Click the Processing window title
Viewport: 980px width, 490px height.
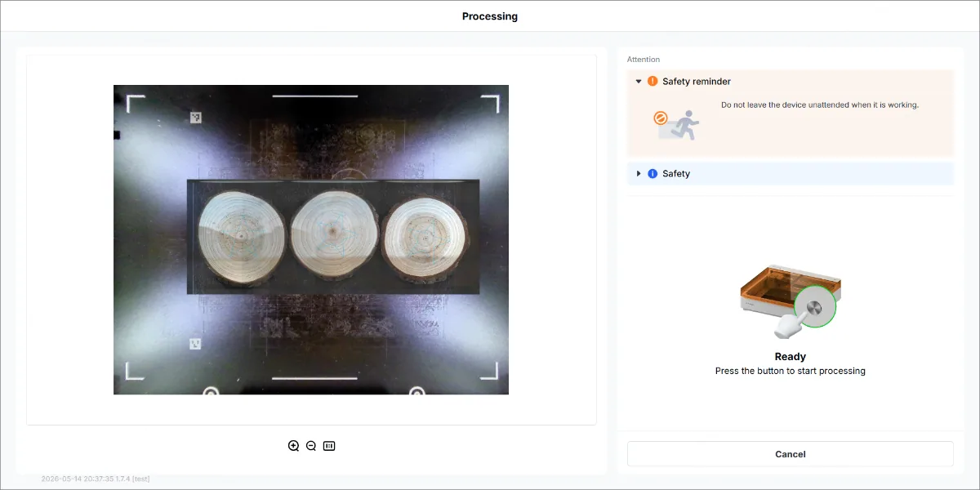490,16
